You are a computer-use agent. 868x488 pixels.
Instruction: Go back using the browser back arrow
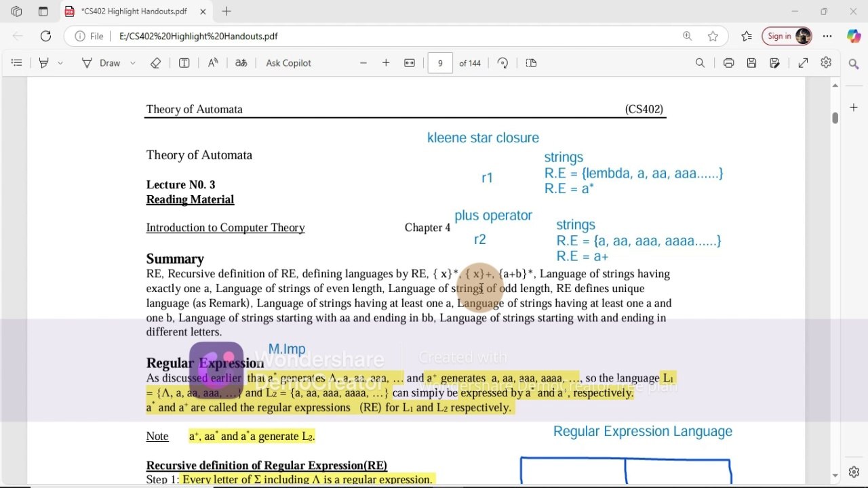coord(18,36)
